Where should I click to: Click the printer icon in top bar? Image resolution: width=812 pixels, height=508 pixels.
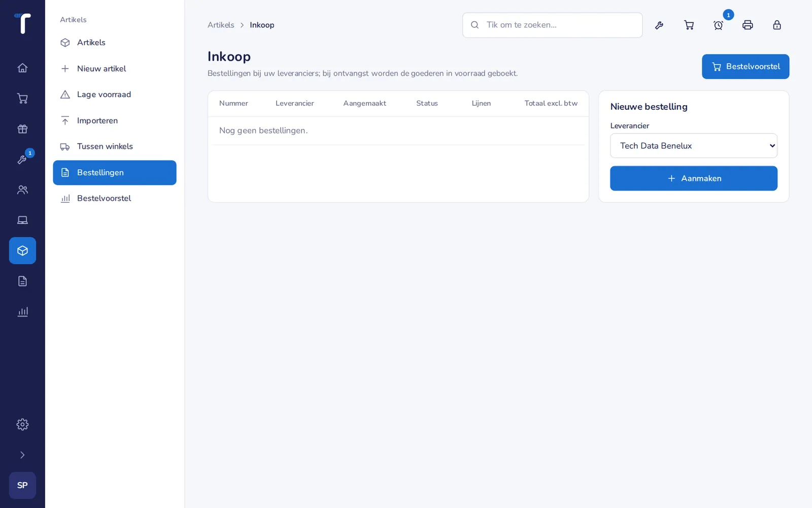tap(748, 25)
